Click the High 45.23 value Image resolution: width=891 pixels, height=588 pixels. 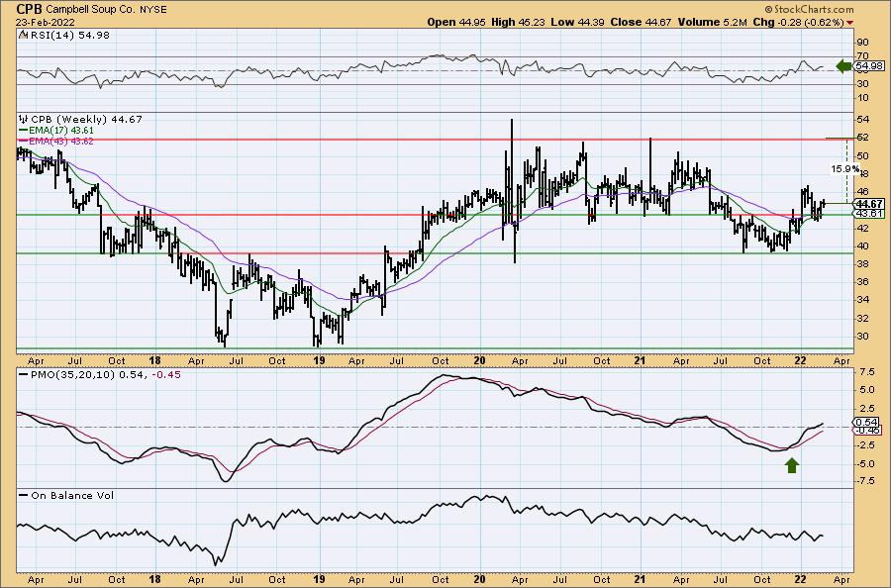pyautogui.click(x=518, y=22)
